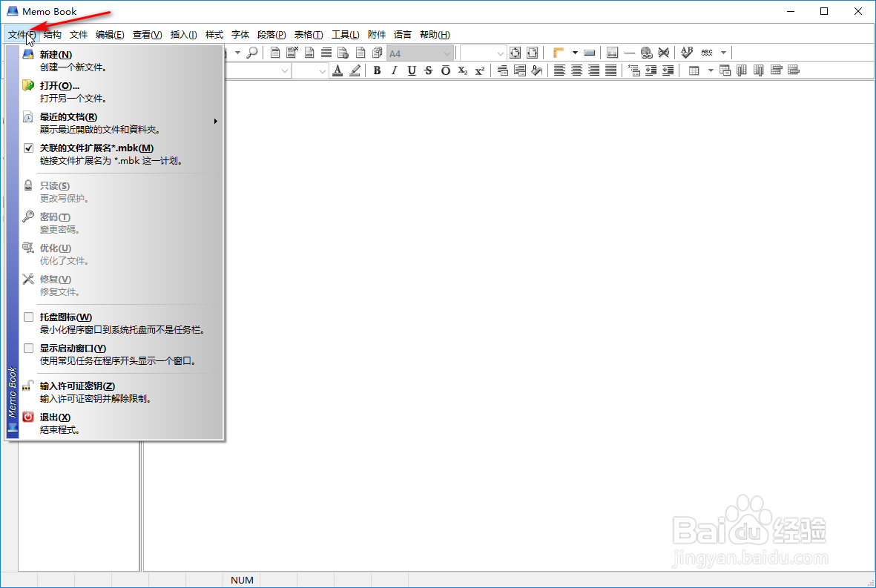Enable the 显示启动窗口 checkbox

coord(28,348)
